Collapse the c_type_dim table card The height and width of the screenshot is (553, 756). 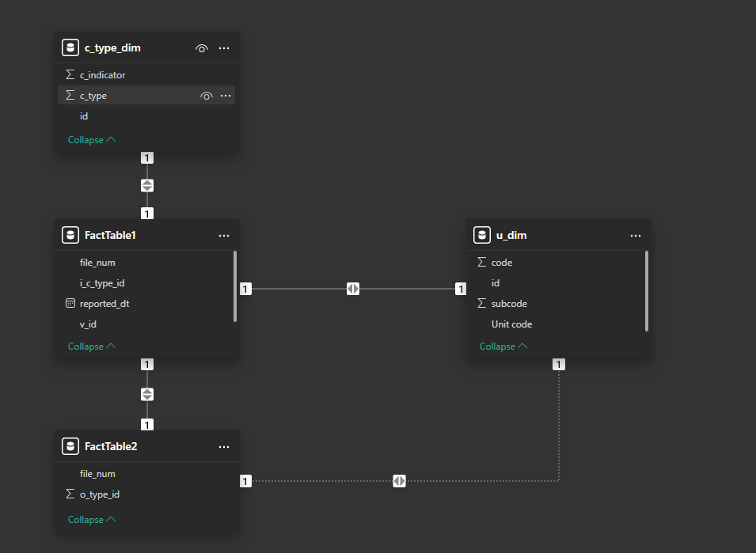pos(92,140)
